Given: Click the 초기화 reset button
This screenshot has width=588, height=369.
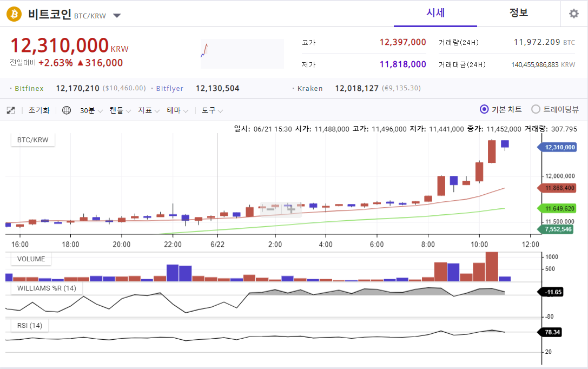Looking at the screenshot, I should pos(39,110).
